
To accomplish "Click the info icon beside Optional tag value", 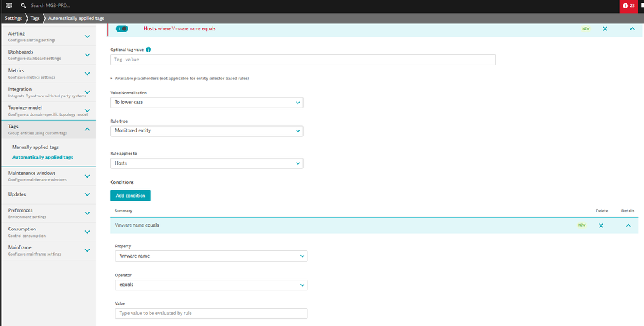I will point(148,50).
